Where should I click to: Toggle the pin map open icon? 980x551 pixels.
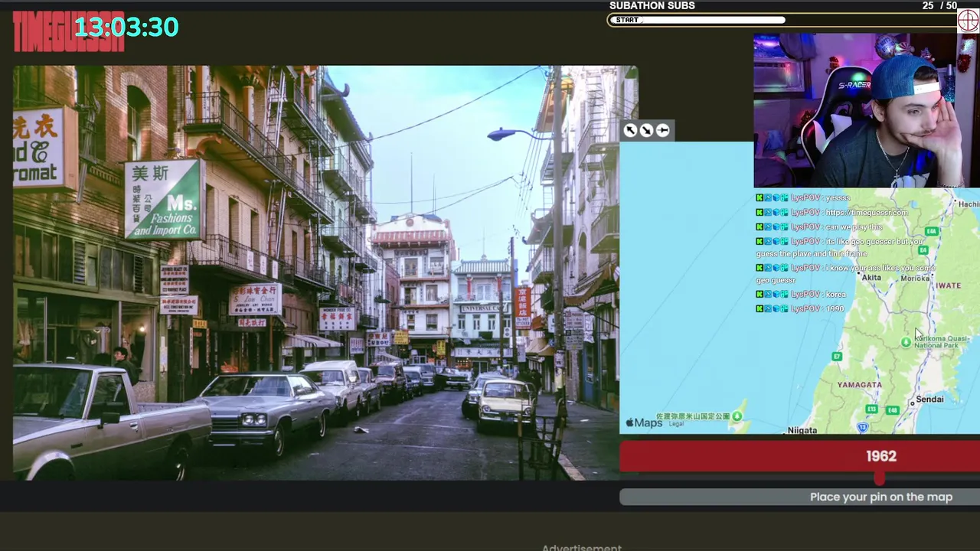tap(663, 130)
